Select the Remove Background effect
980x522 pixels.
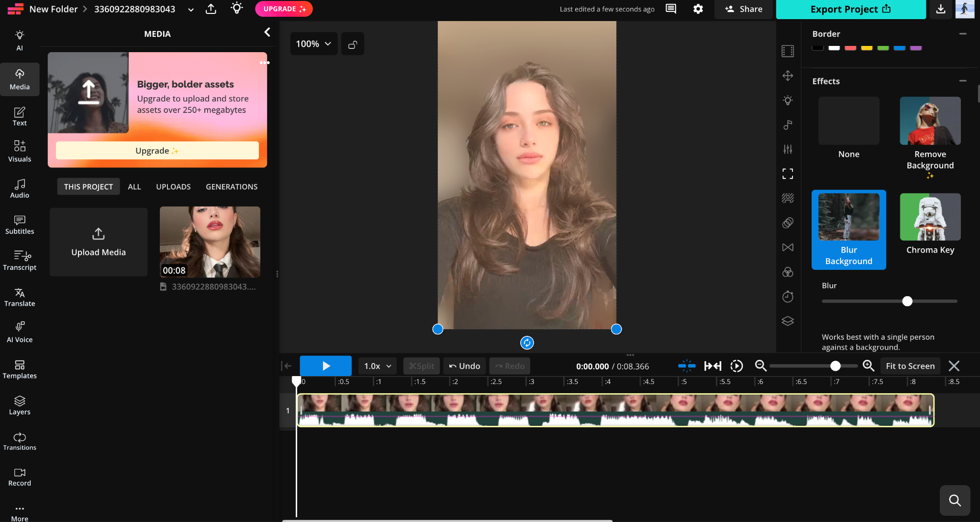pos(930,138)
